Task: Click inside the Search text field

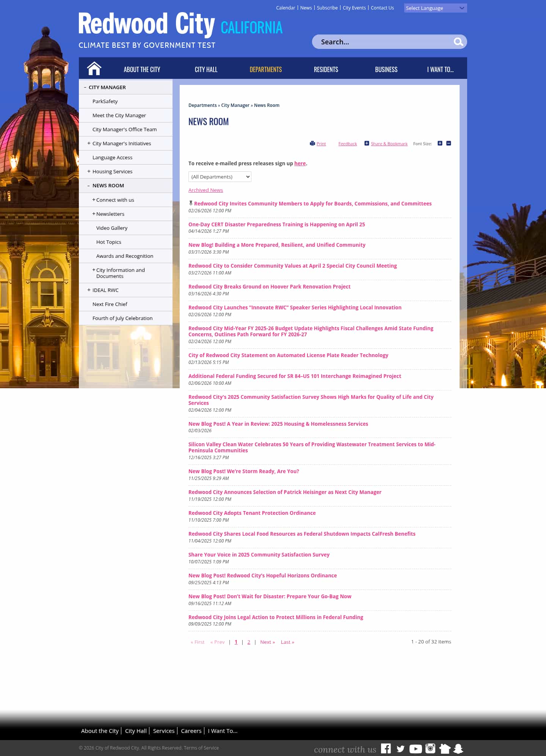Action: pyautogui.click(x=383, y=42)
